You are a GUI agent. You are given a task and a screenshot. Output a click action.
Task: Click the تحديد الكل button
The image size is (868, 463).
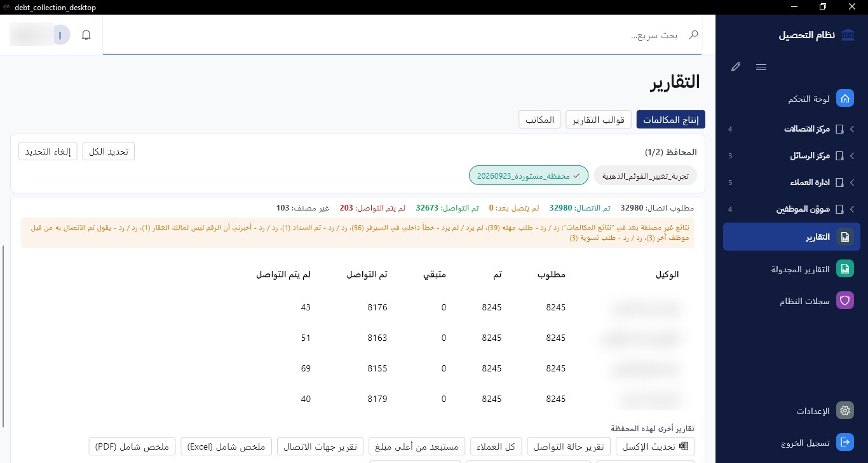pyautogui.click(x=109, y=151)
